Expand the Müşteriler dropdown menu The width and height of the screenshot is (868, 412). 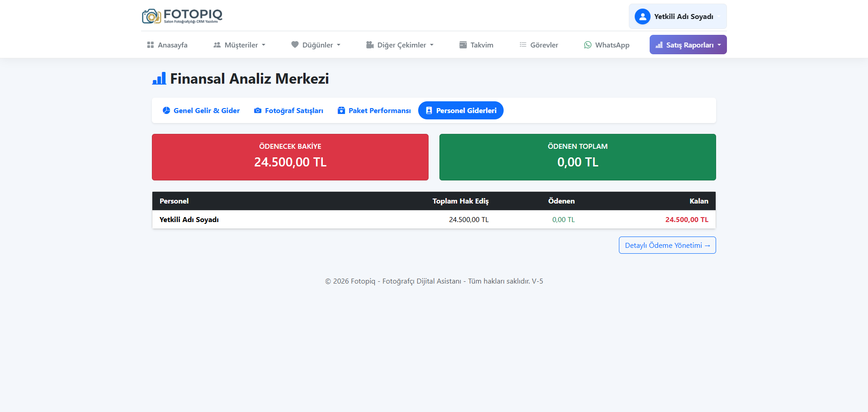(x=240, y=45)
